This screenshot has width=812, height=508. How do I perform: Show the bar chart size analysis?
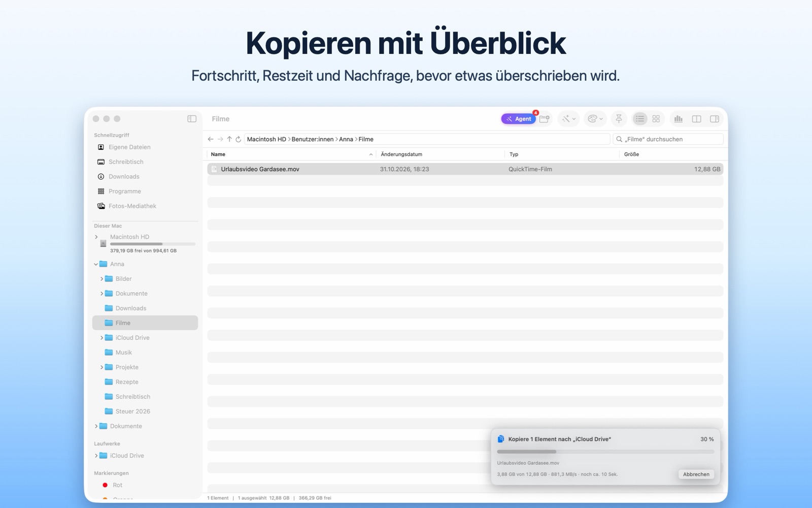point(679,119)
